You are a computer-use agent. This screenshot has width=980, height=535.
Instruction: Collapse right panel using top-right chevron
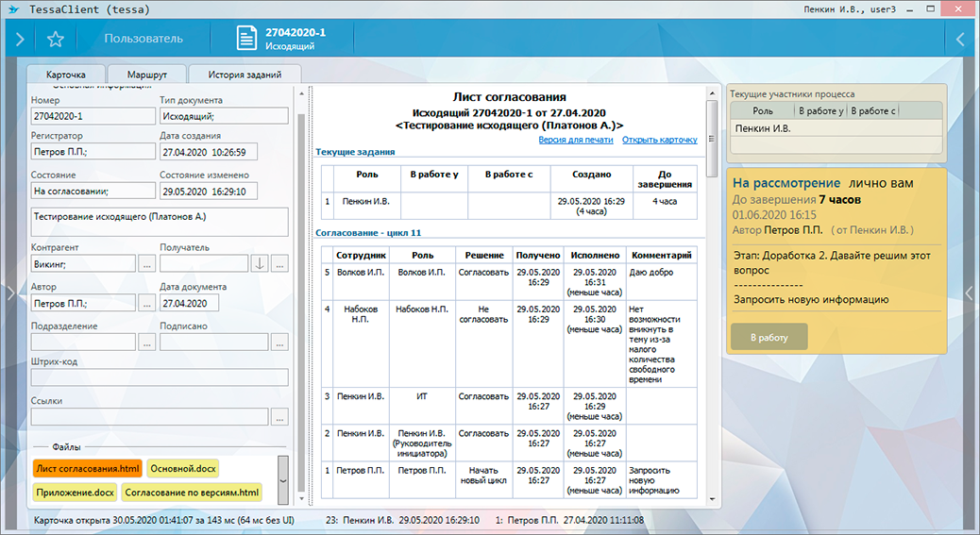[x=960, y=39]
